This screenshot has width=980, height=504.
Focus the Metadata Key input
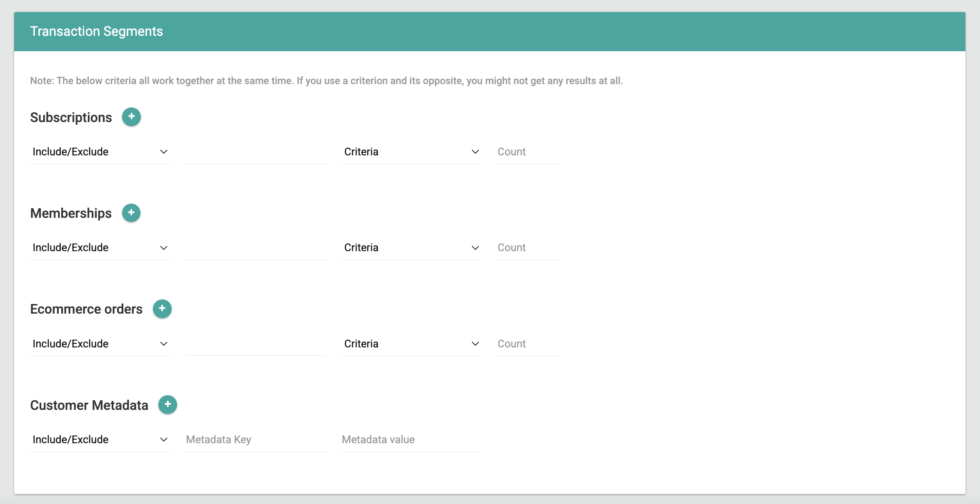(255, 439)
